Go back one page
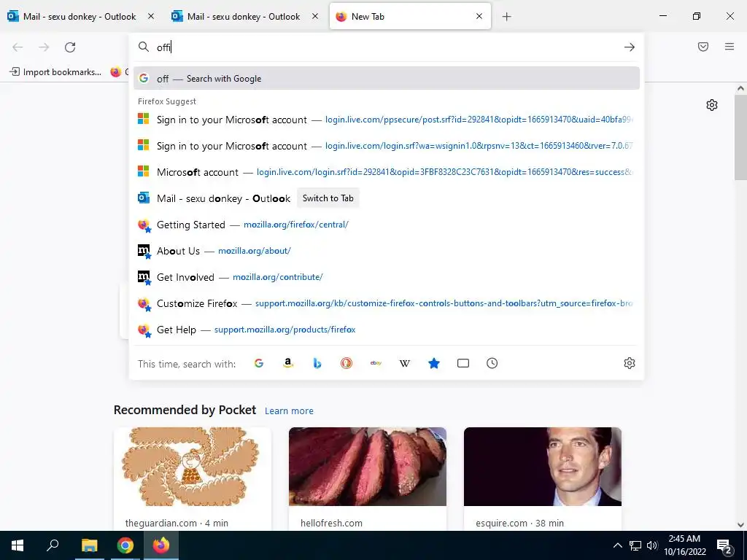 18,47
